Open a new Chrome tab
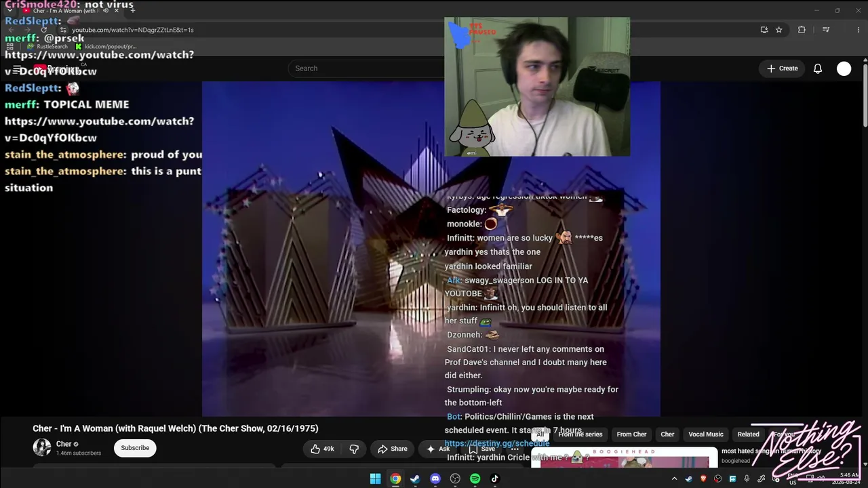 [132, 10]
